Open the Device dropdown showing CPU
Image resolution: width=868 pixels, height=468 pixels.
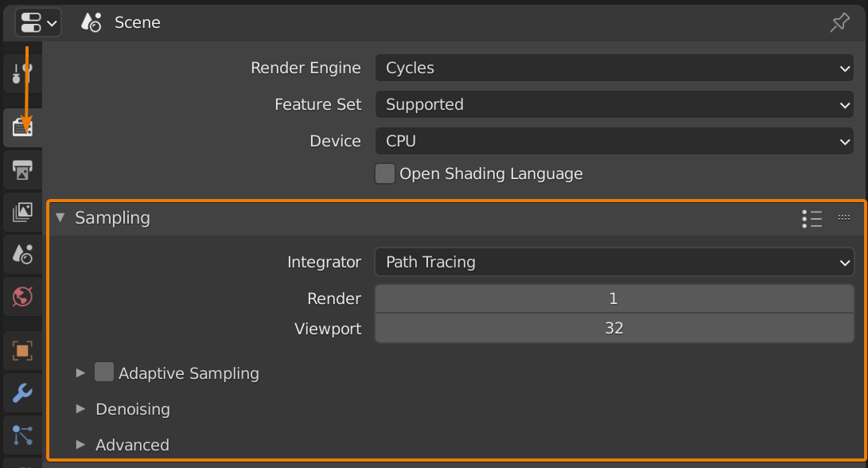tap(613, 141)
